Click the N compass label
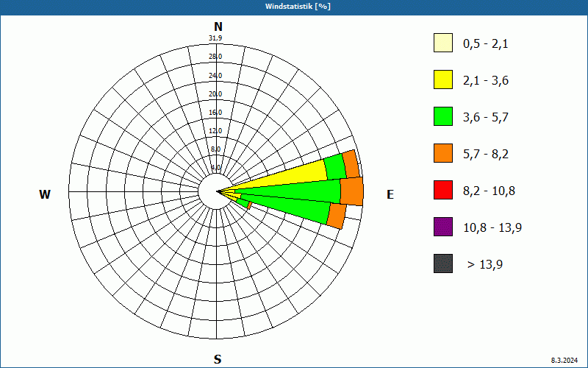Screen dimensions: 588x368 click(x=218, y=26)
